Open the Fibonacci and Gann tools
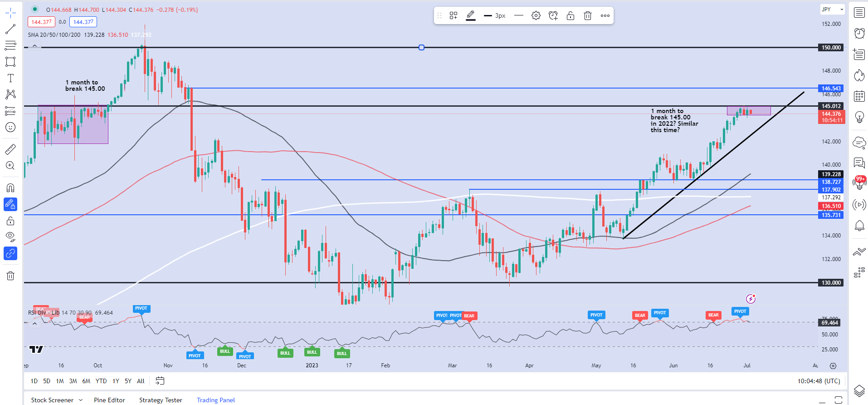This screenshot has height=405, width=868. tap(10, 45)
